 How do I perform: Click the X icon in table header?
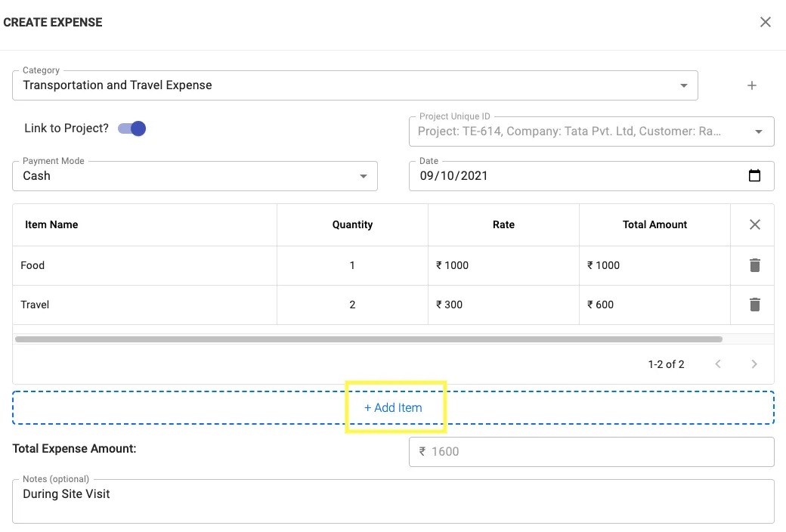754,224
